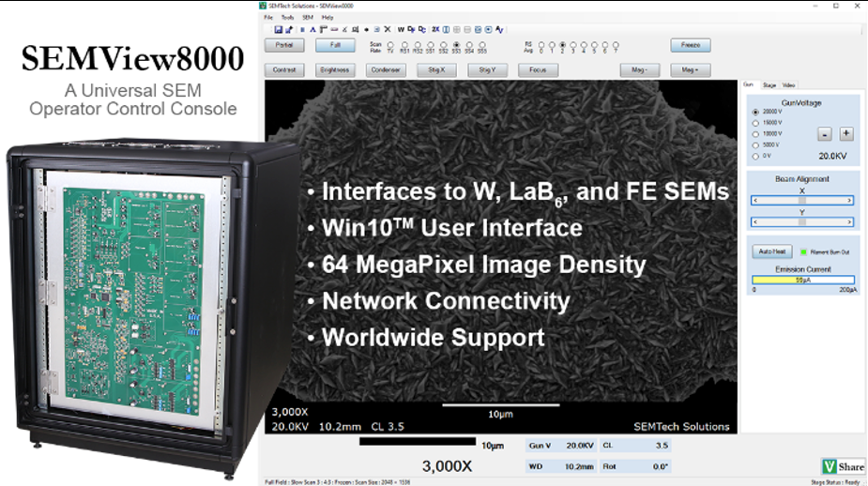
Task: Click right arrow of Beam Alignment X
Action: [850, 200]
